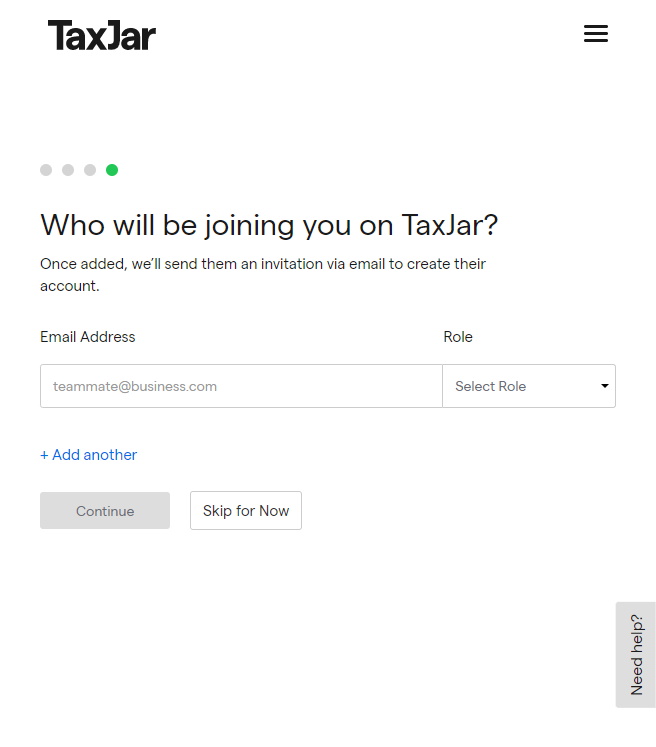Click the Email Address label
Image resolution: width=656 pixels, height=747 pixels.
pos(88,337)
